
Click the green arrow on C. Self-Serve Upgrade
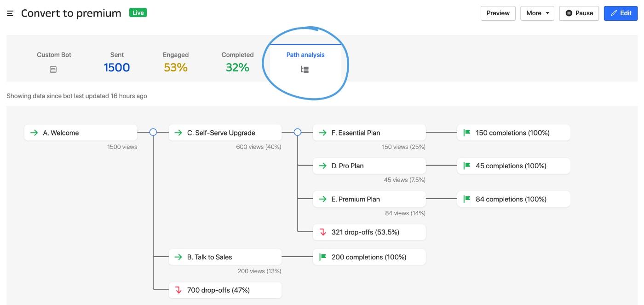pos(178,133)
